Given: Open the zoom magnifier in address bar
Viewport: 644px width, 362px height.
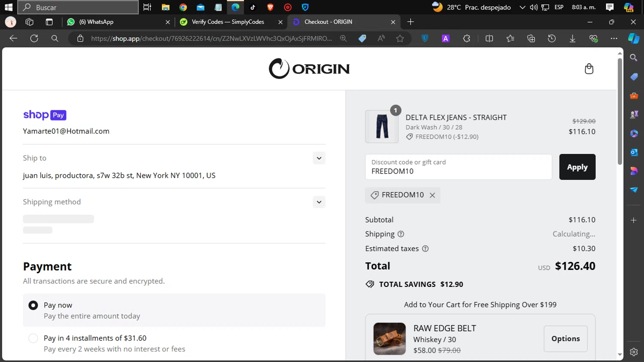Looking at the screenshot, I should pyautogui.click(x=343, y=38).
